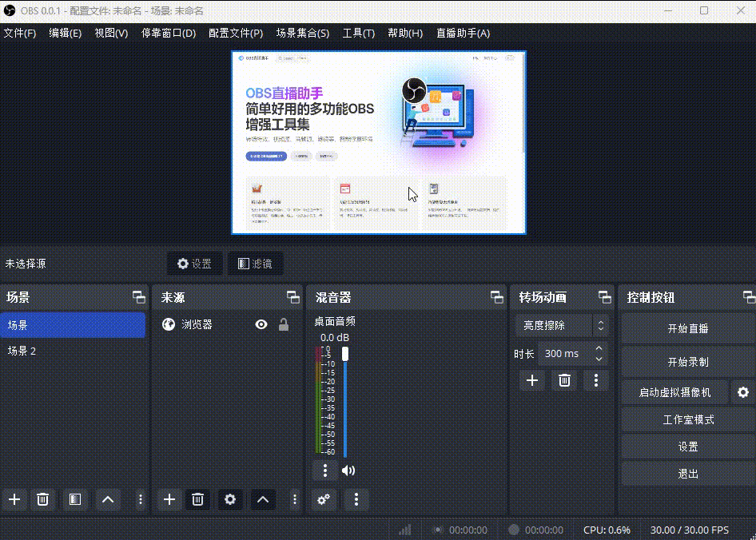The height and width of the screenshot is (540, 756).
Task: Undock the 场景 panel
Action: coord(139,297)
